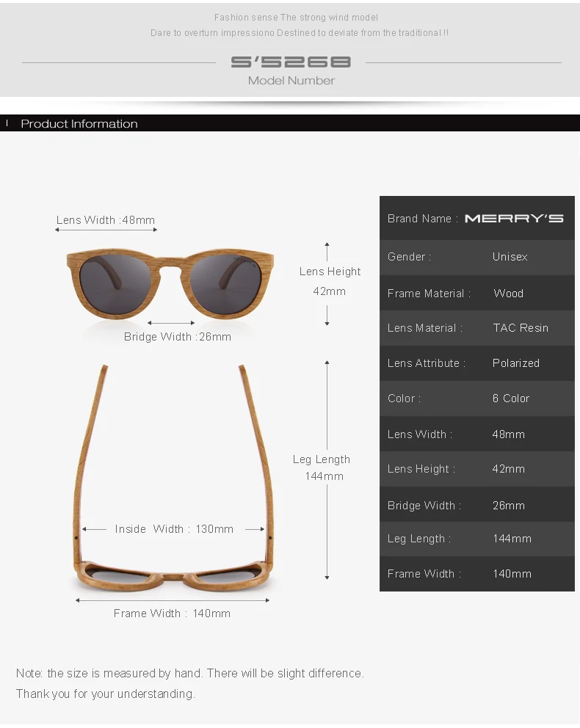The image size is (580, 728).
Task: Click the 'Lens Attribute :' table label
Action: click(427, 363)
